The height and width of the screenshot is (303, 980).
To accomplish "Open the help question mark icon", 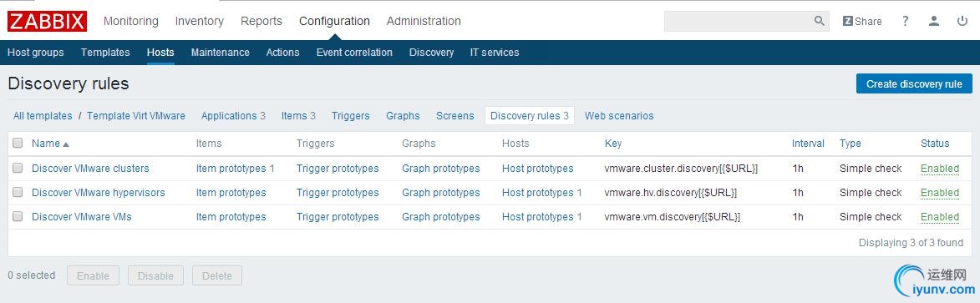I will click(905, 21).
